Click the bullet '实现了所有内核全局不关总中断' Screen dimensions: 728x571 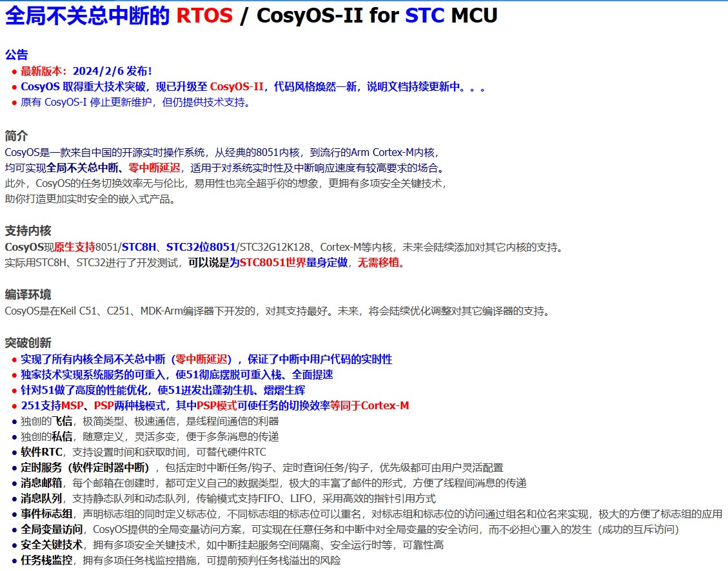click(x=206, y=359)
